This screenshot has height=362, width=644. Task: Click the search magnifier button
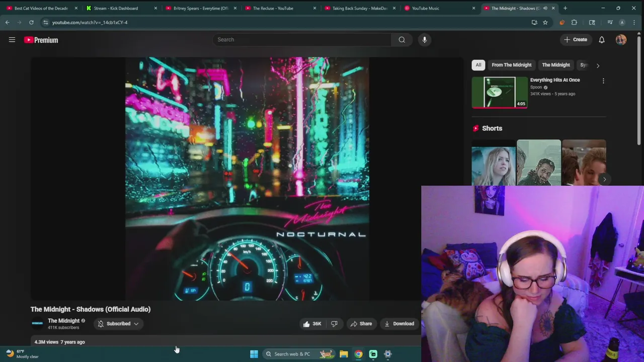401,40
